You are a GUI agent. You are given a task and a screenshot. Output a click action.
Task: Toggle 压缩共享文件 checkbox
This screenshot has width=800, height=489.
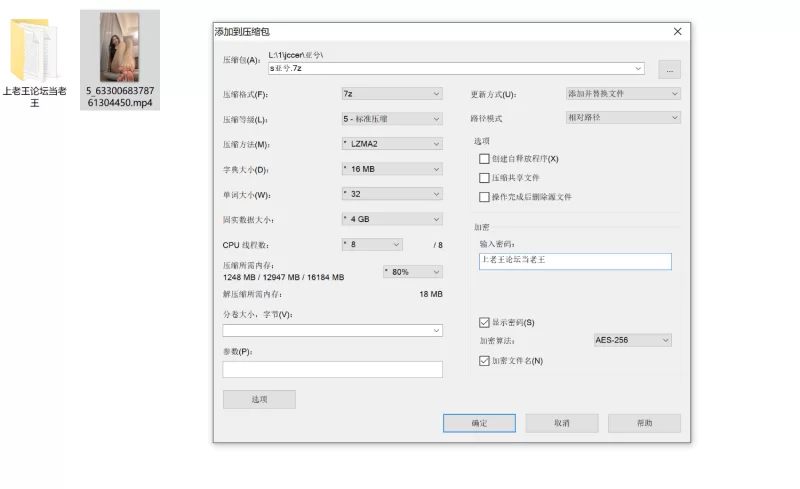click(485, 178)
